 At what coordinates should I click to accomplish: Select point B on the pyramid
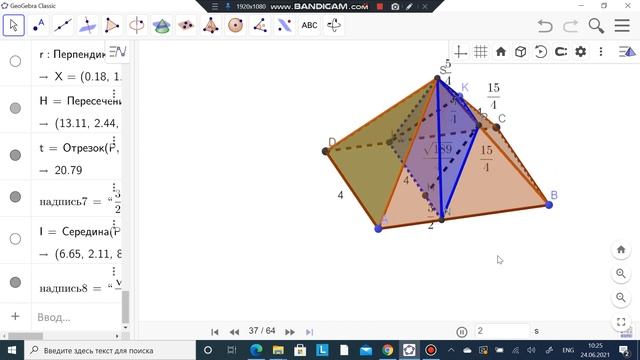pyautogui.click(x=549, y=204)
